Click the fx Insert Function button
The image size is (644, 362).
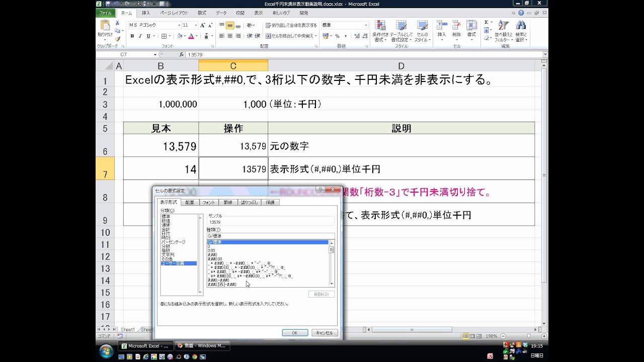coord(182,54)
